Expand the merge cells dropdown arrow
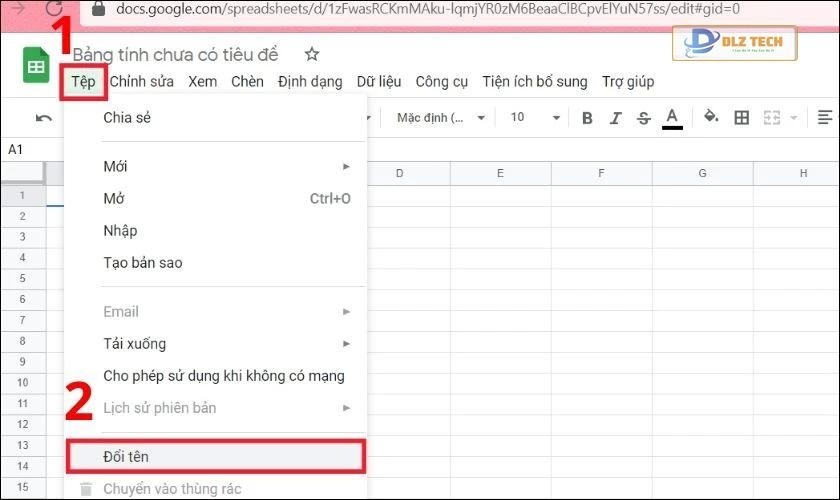This screenshot has height=500, width=840. (x=794, y=117)
